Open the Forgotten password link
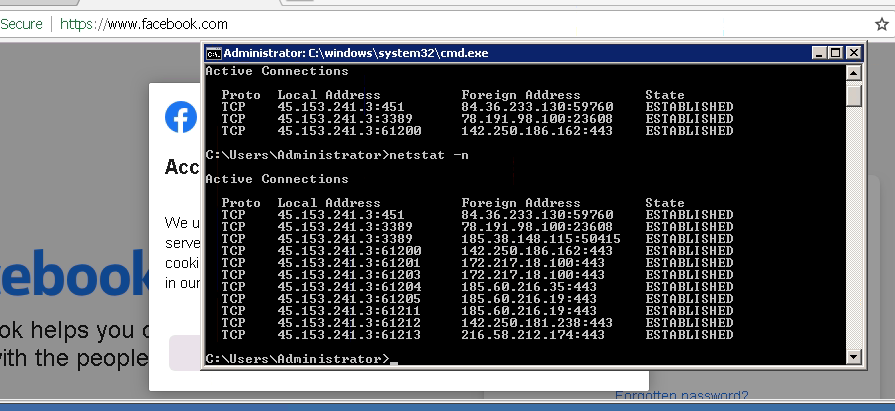Viewport: 895px width, 411px height. [682, 395]
